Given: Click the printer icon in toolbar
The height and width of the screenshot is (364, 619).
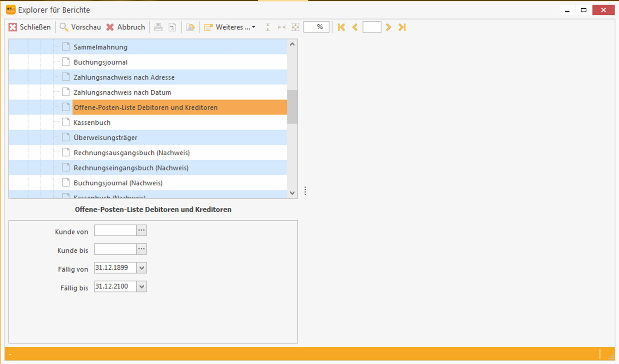Looking at the screenshot, I should [x=158, y=27].
